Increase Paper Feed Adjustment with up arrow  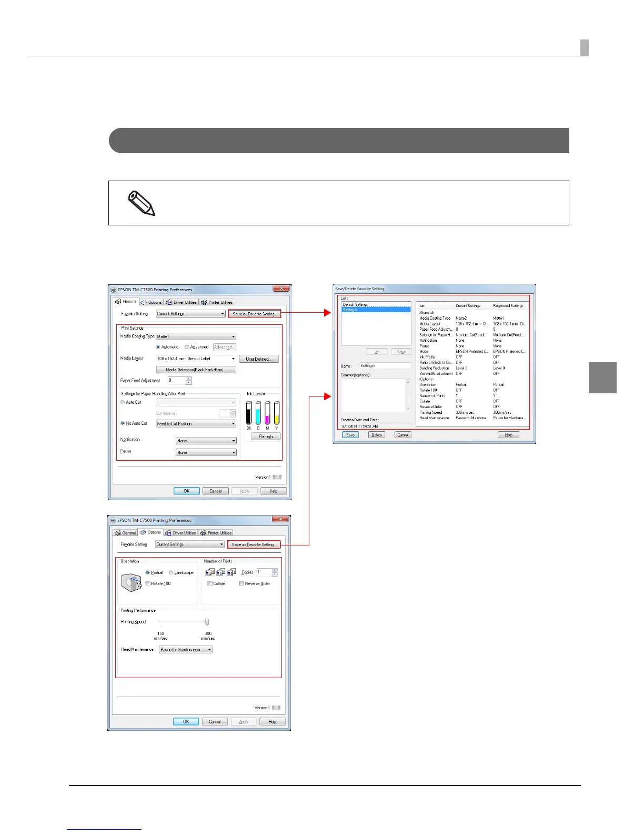click(189, 379)
